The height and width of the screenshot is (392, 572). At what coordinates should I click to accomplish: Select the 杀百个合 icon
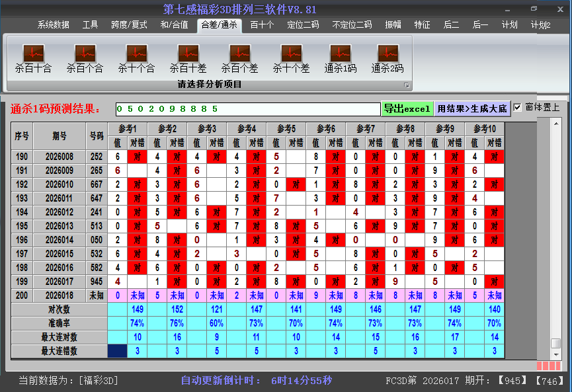(x=85, y=58)
